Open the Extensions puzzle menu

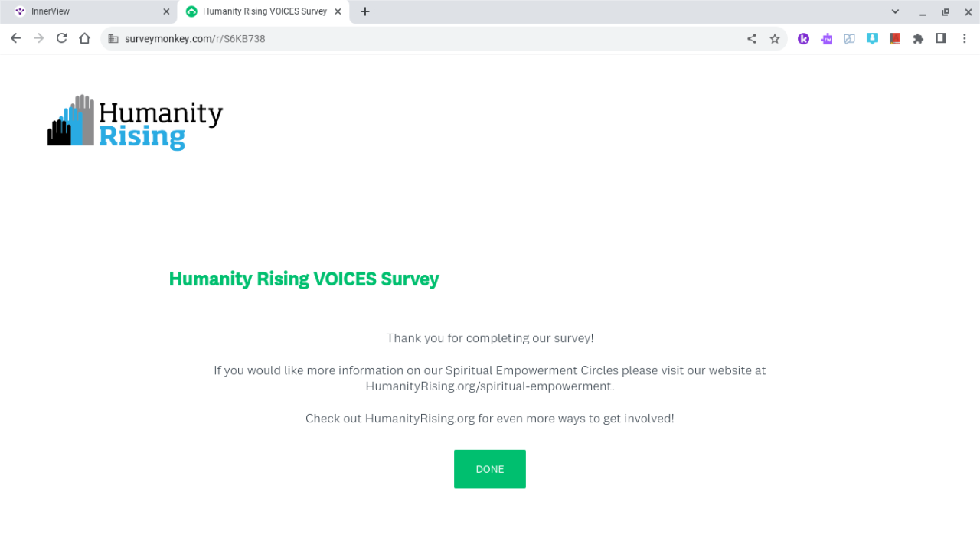tap(918, 39)
